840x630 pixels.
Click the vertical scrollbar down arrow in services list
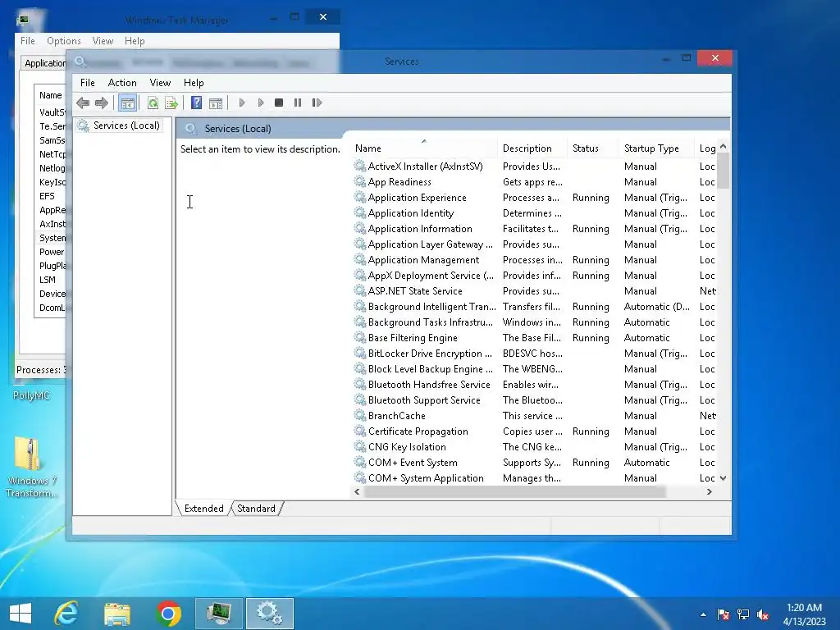[724, 478]
